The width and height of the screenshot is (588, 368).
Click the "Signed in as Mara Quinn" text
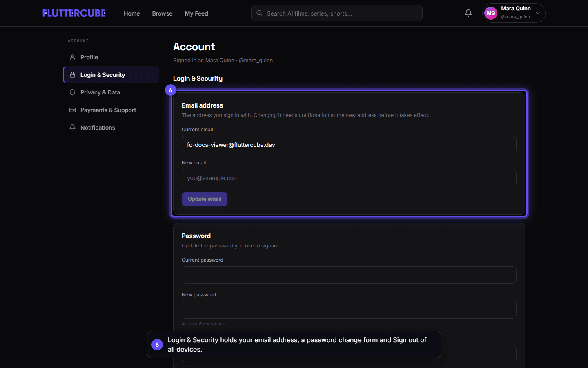204,60
